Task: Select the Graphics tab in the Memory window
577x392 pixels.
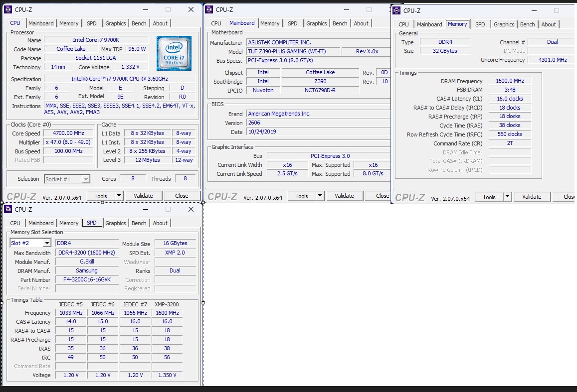Action: tap(504, 24)
